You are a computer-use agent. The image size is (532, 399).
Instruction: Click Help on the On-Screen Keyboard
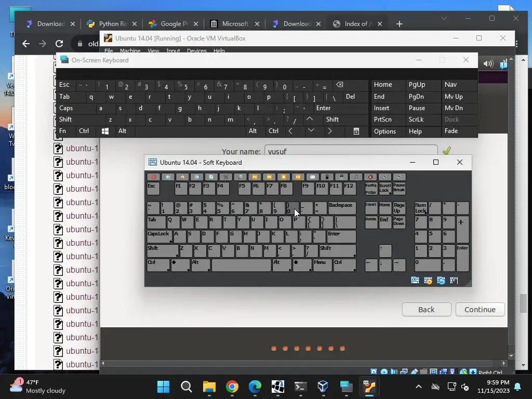click(423, 131)
